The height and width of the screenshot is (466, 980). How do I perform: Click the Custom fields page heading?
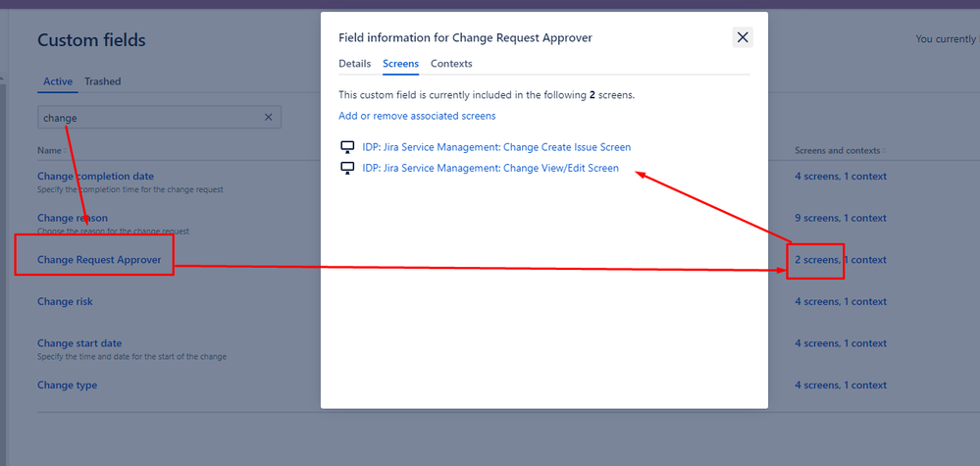coord(91,40)
